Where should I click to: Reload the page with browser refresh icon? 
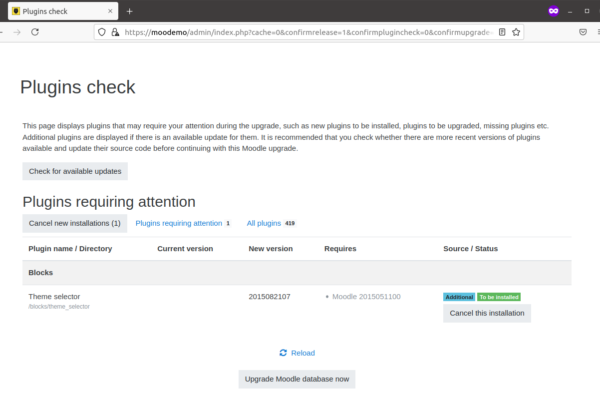[35, 32]
